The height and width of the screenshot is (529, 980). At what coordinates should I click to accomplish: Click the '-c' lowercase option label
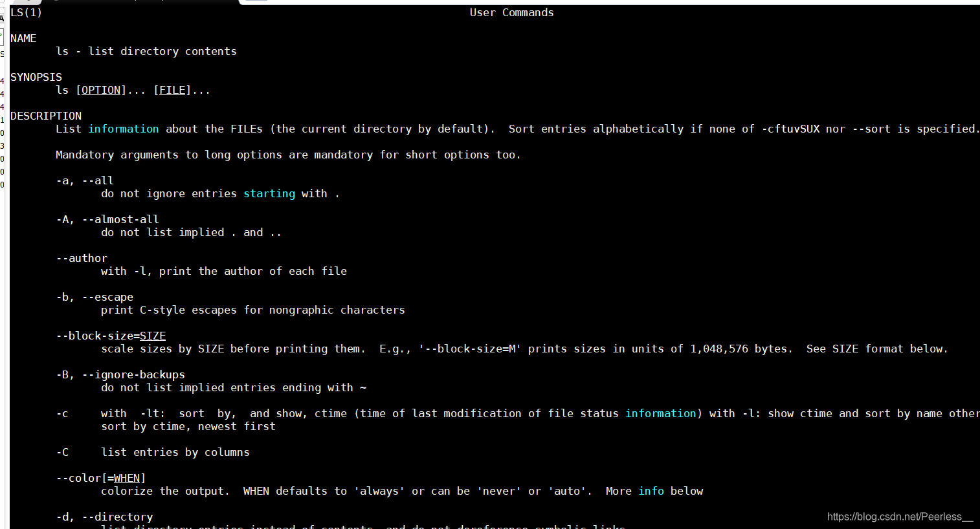pyautogui.click(x=62, y=413)
